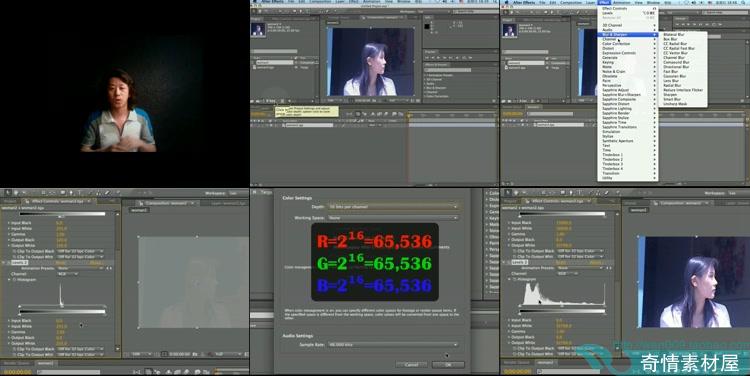This screenshot has width=750, height=376.
Task: Toggle the Histogram stopwatch beside the washed-out preview
Action: [14, 279]
